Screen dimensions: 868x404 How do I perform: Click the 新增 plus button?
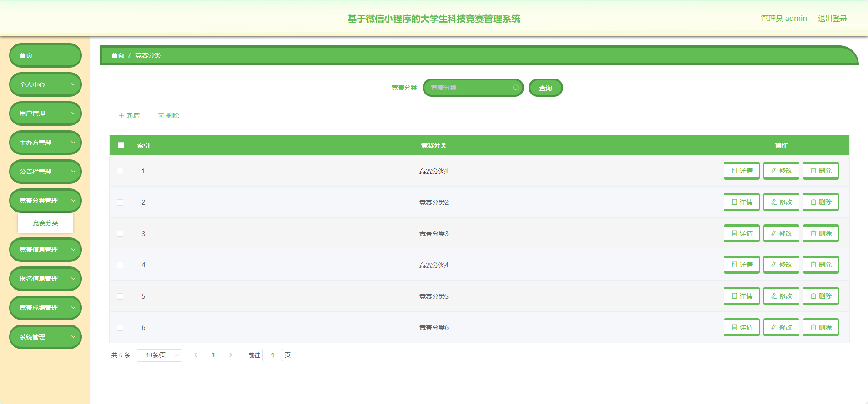129,116
